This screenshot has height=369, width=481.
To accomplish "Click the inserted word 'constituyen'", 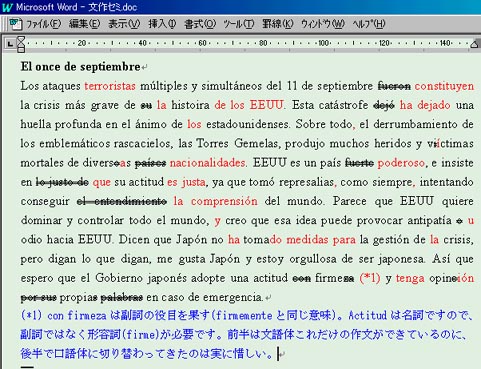I will 444,86.
